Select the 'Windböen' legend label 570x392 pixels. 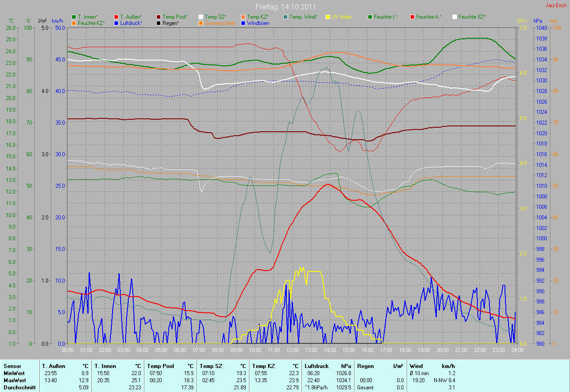point(258,23)
